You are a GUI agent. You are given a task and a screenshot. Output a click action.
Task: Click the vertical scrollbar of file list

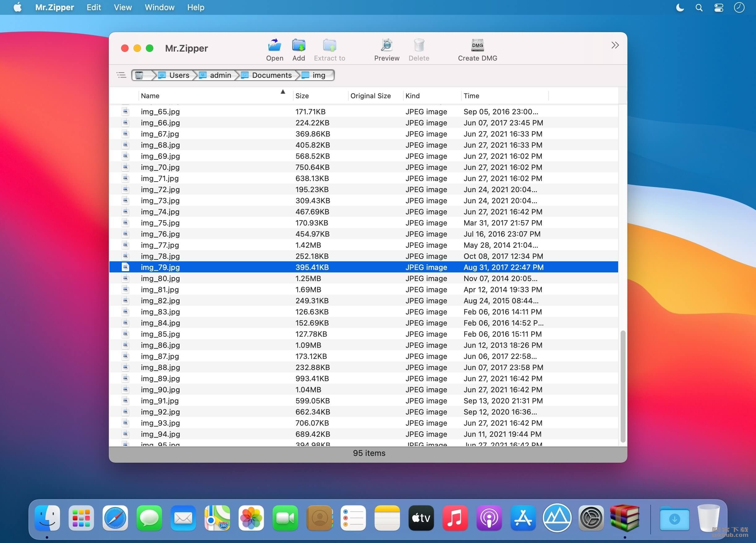click(x=623, y=386)
